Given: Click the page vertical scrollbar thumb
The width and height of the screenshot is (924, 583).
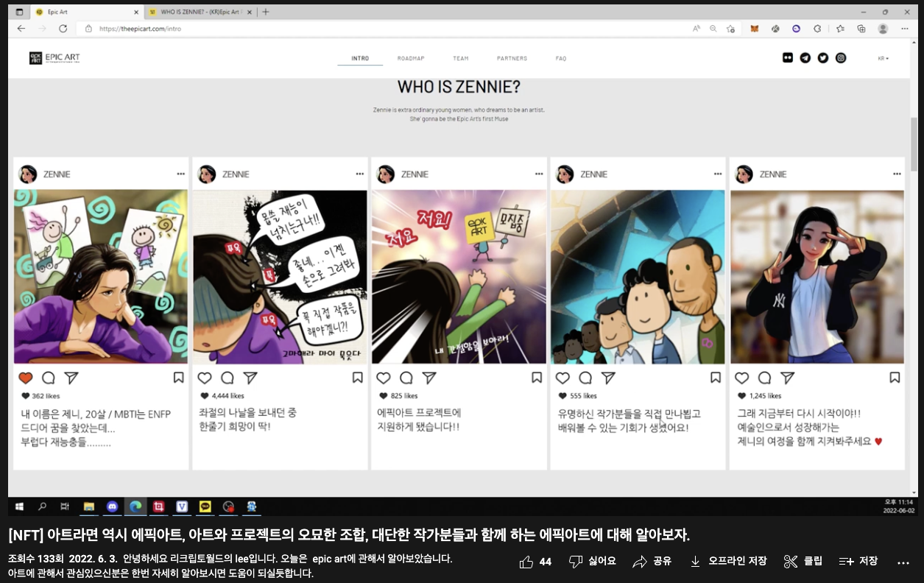Looking at the screenshot, I should click(914, 144).
